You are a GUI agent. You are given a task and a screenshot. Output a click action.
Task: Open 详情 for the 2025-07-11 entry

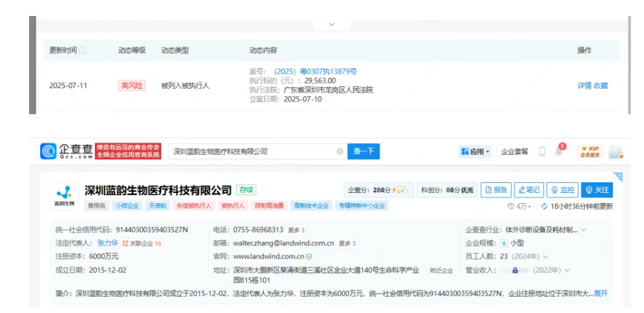click(x=584, y=86)
